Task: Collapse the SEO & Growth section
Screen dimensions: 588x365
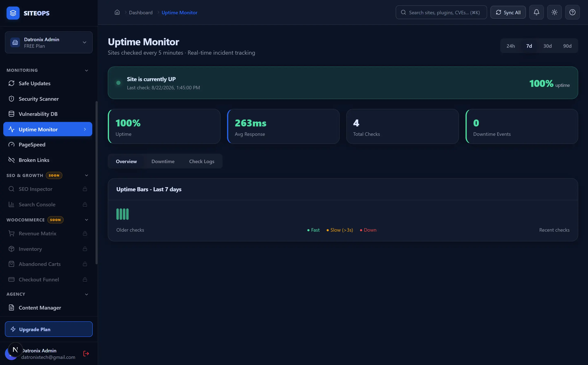Action: 87,176
